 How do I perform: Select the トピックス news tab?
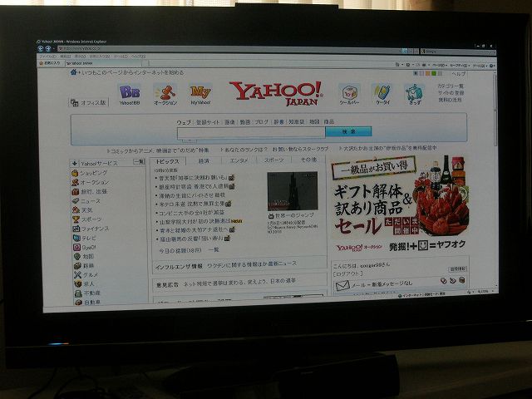[x=168, y=161]
